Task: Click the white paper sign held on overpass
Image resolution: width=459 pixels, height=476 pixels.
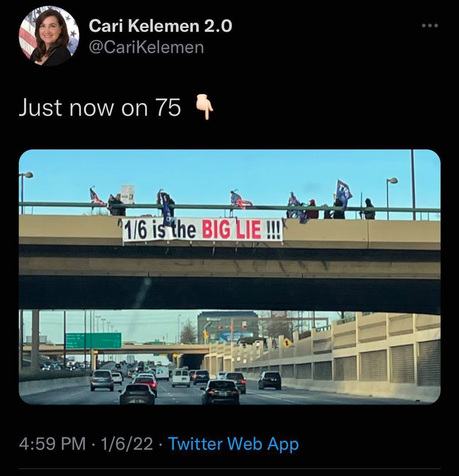Action: [127, 194]
